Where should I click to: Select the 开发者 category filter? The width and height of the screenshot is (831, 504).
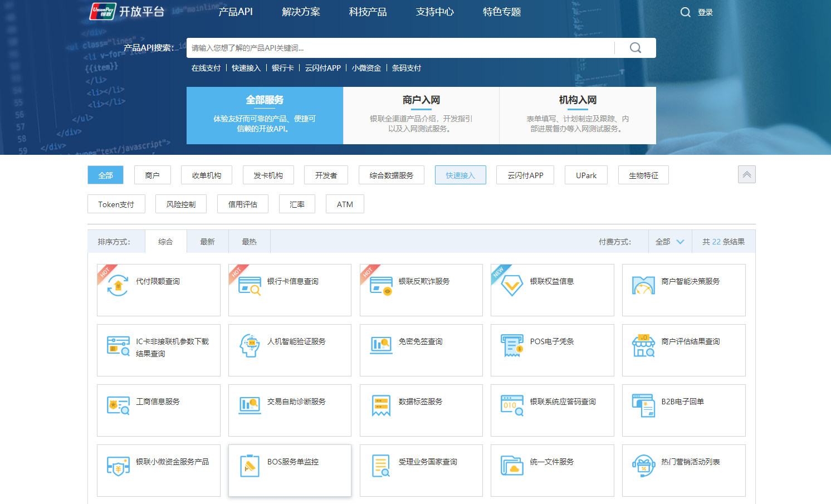point(326,175)
